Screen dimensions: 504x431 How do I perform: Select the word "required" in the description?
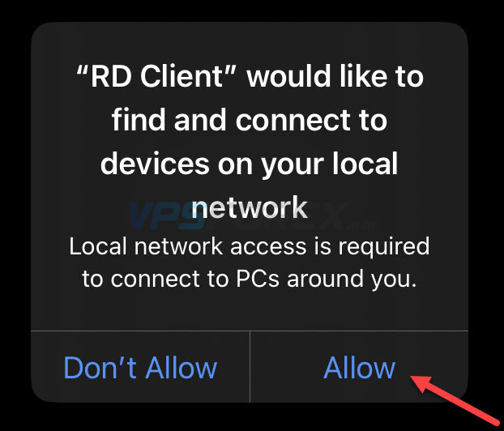(x=384, y=247)
